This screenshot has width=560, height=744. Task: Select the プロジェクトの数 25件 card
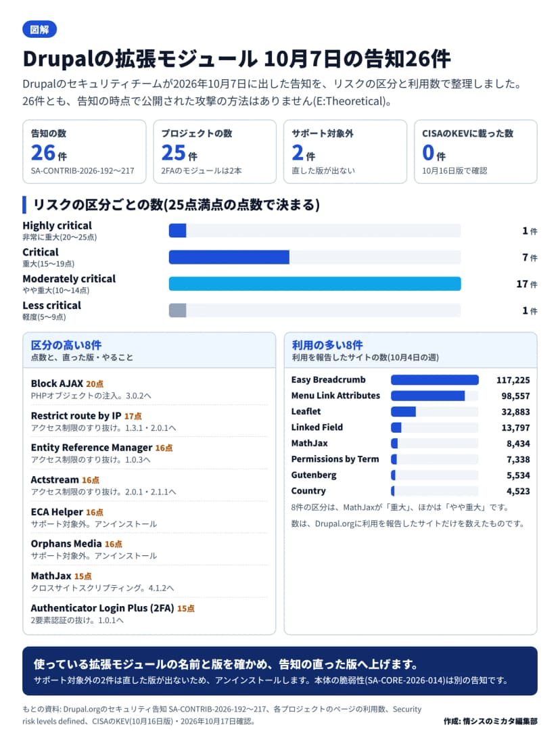click(214, 152)
